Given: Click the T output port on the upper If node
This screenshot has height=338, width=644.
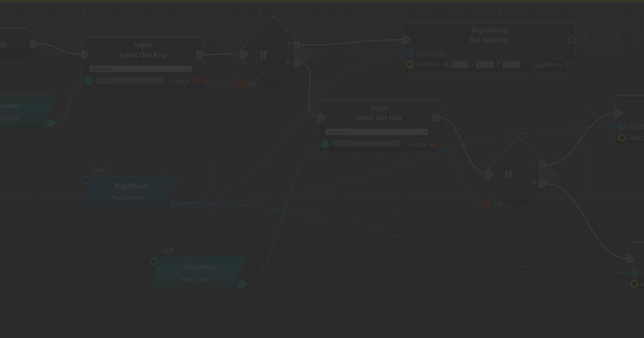Looking at the screenshot, I should click(297, 45).
